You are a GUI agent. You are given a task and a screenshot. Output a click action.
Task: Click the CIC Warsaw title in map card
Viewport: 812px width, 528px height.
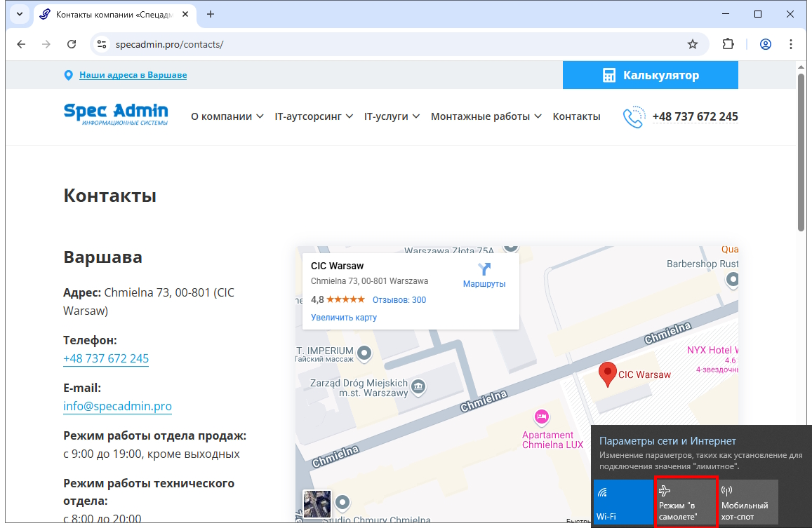[337, 266]
